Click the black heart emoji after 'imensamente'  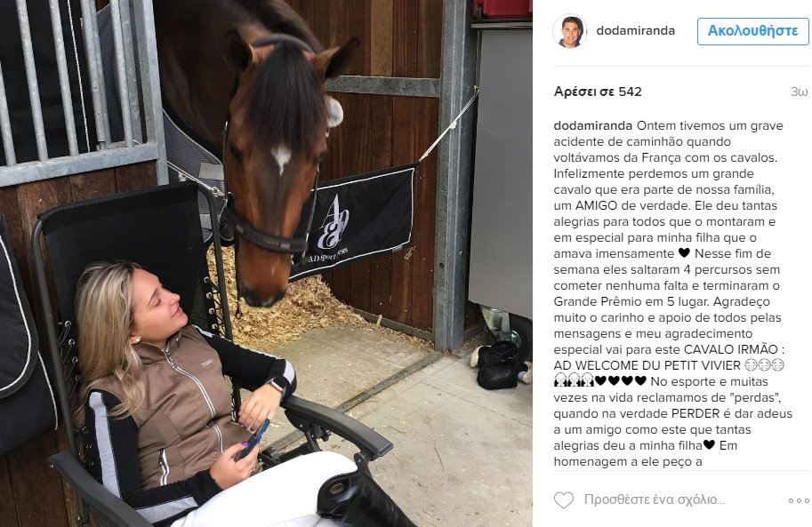click(684, 253)
